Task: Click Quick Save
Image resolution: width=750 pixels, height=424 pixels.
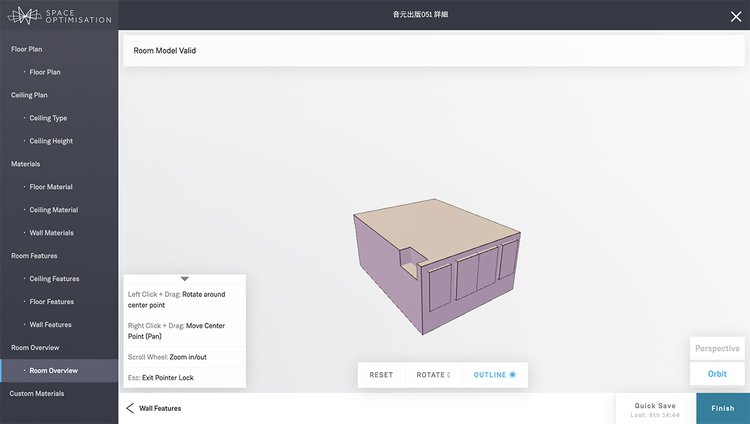Action: [x=655, y=408]
